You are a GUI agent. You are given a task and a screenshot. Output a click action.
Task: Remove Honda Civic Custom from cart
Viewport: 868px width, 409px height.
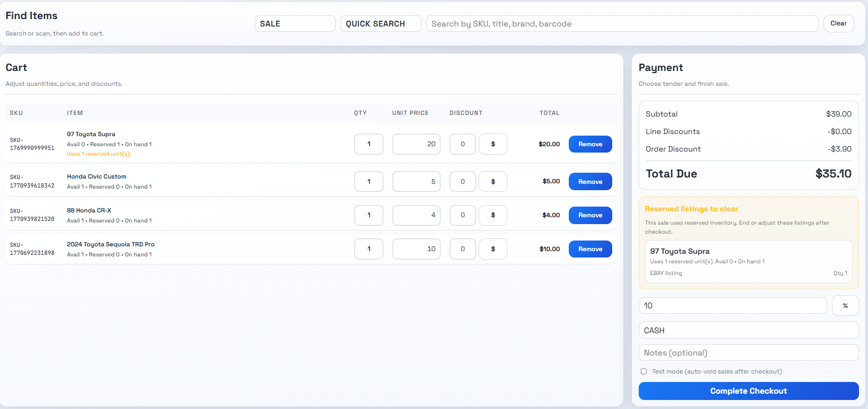point(590,182)
